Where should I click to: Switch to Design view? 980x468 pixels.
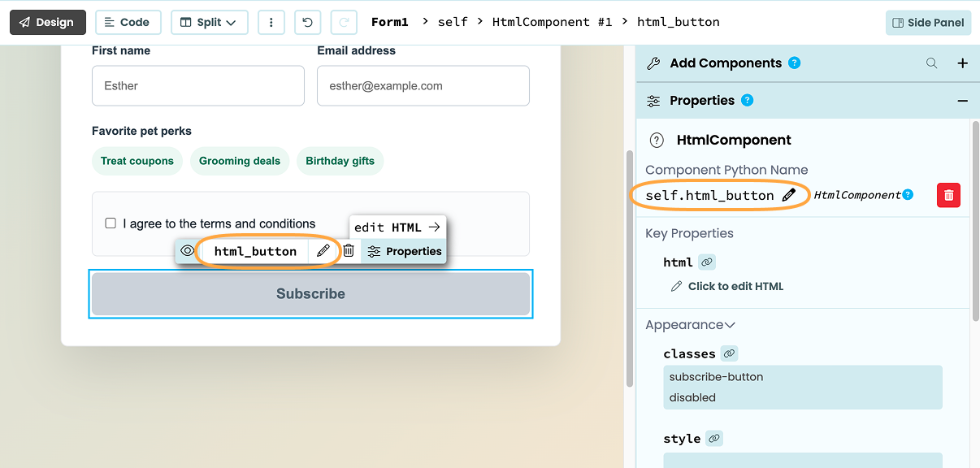(47, 22)
